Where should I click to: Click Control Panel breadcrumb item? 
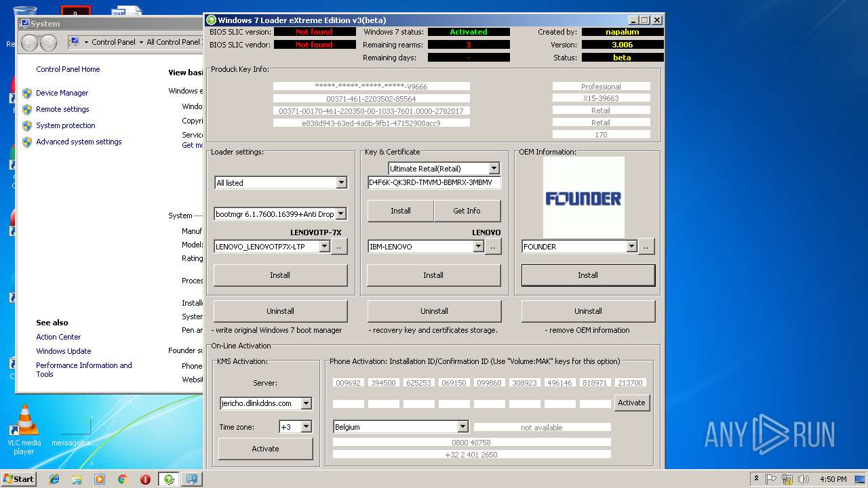coord(113,42)
